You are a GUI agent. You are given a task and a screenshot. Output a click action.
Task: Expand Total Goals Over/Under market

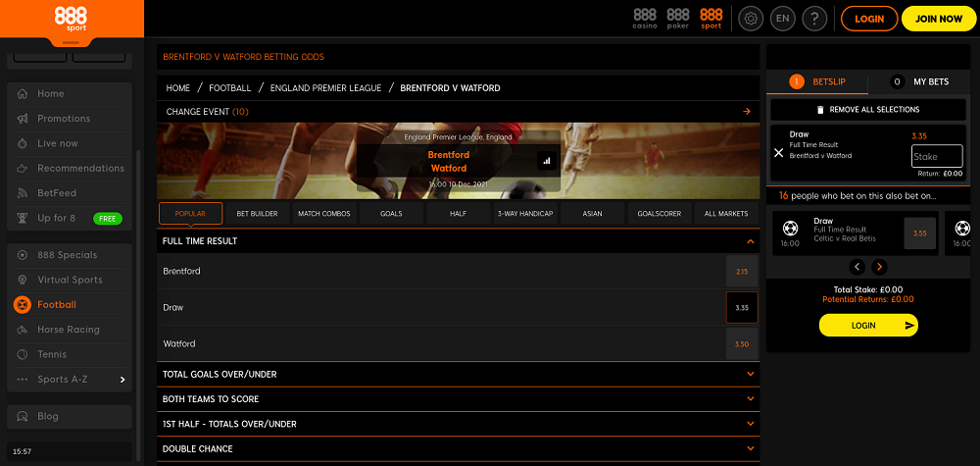(x=751, y=374)
